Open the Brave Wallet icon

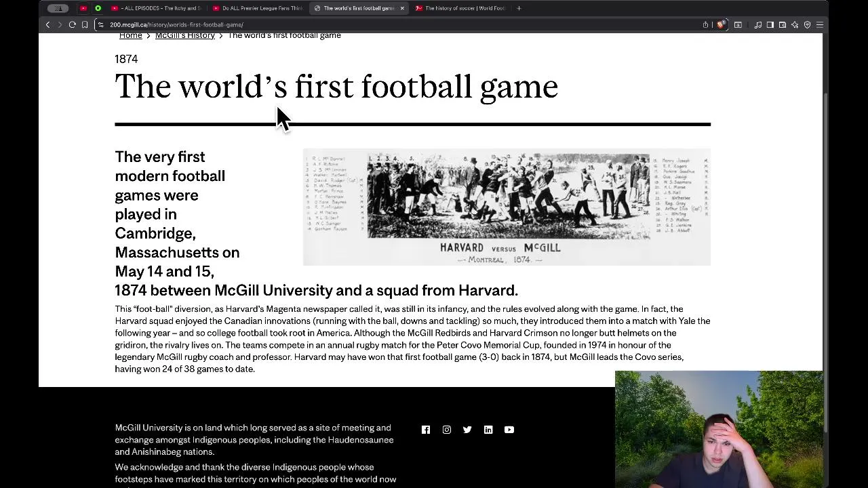pos(783,24)
